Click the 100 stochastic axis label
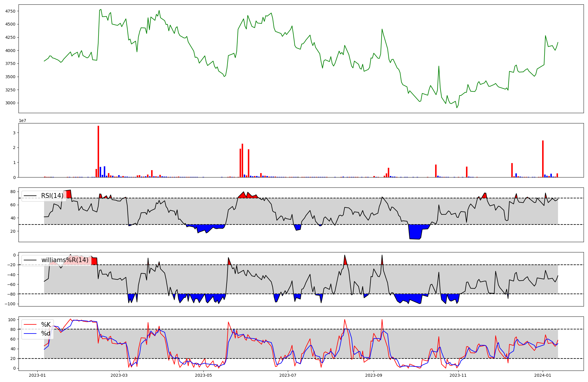The width and height of the screenshot is (588, 382). tap(12, 319)
